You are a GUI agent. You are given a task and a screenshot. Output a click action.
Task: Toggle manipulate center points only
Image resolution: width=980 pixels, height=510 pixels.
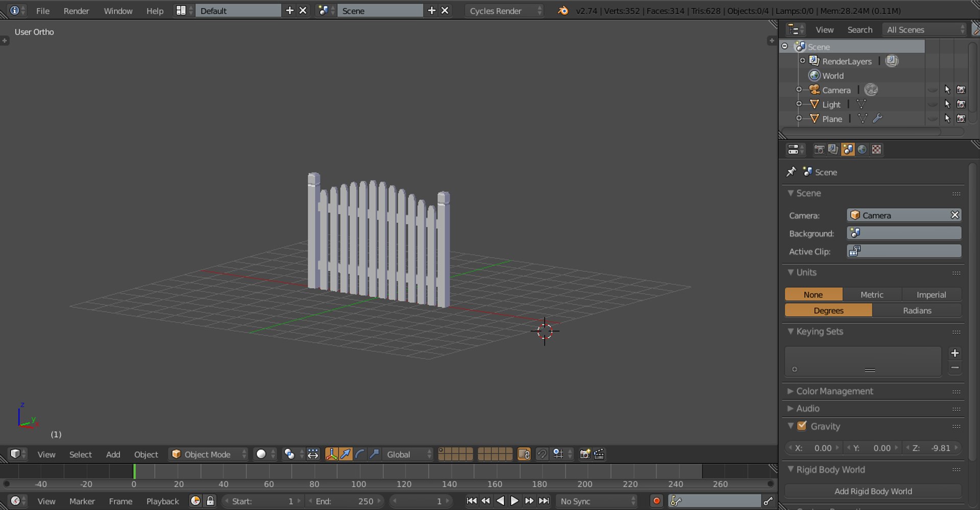(x=313, y=454)
